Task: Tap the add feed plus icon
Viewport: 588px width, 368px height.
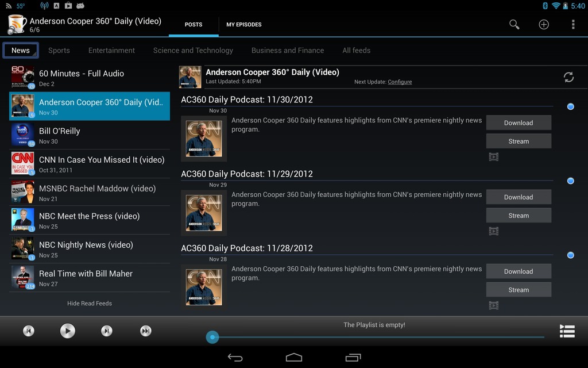Action: [544, 24]
